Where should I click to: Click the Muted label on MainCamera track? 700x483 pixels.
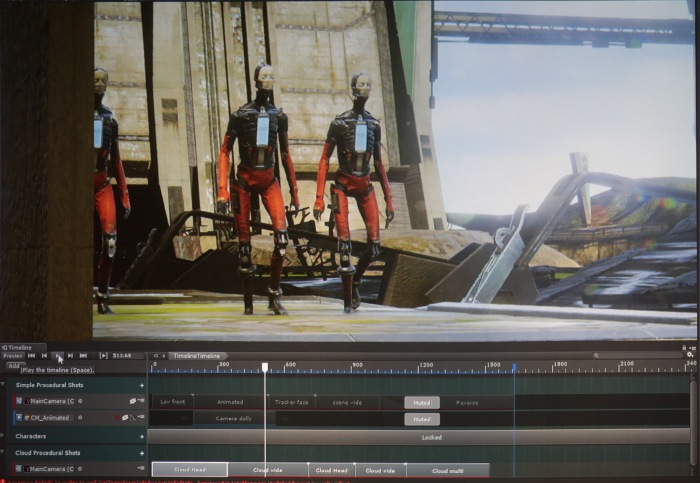pyautogui.click(x=422, y=403)
